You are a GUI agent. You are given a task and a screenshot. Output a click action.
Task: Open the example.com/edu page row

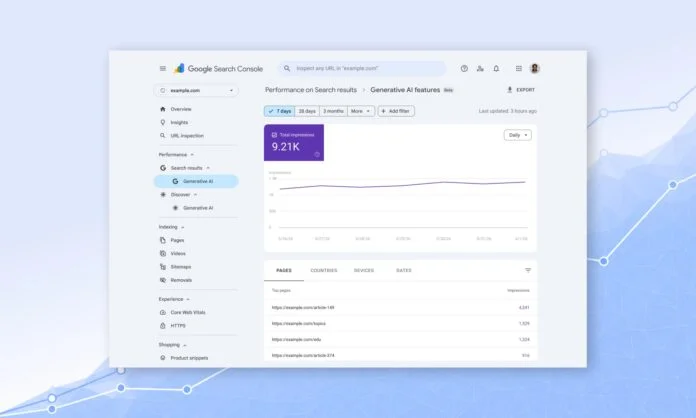click(400, 339)
